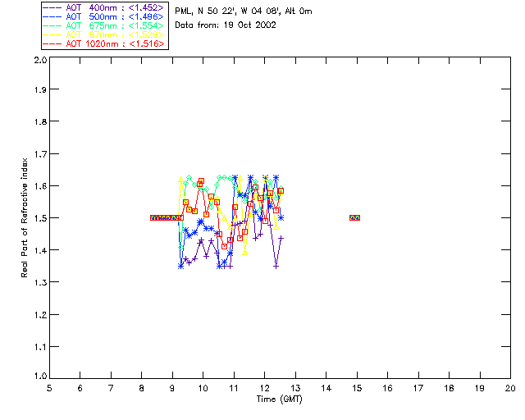Click the AOT 675nm legend entry
525x420 pixels.
(x=103, y=25)
